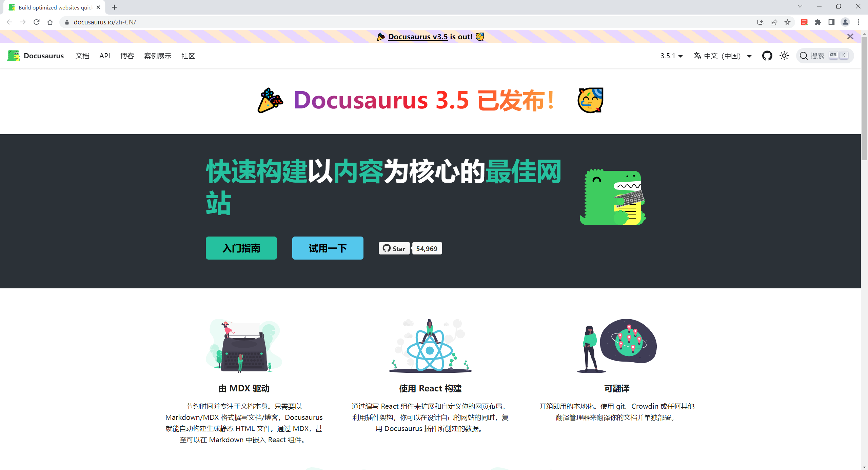Screen dimensions: 868x470
Task: Open the 文档 navbar item
Action: tap(82, 56)
